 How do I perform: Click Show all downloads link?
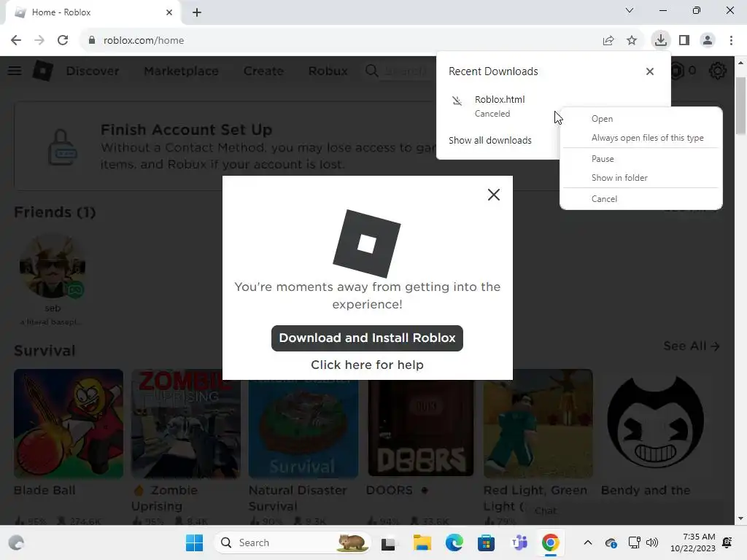coord(489,141)
